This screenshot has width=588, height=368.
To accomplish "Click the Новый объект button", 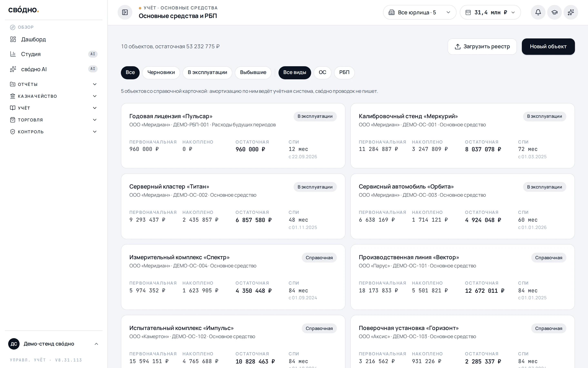I will pos(548,46).
